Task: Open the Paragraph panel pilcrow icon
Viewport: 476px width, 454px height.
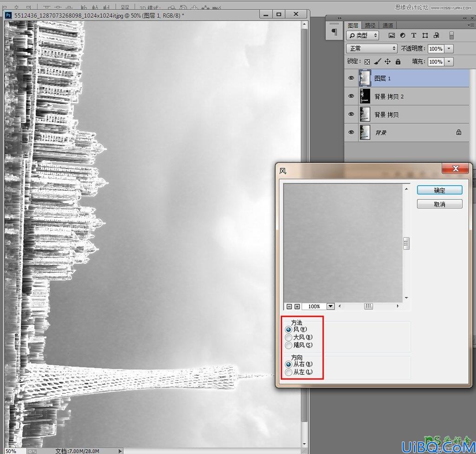Action: (335, 32)
